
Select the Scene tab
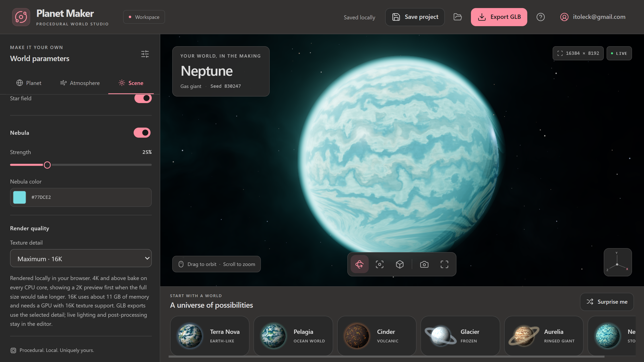click(x=131, y=83)
